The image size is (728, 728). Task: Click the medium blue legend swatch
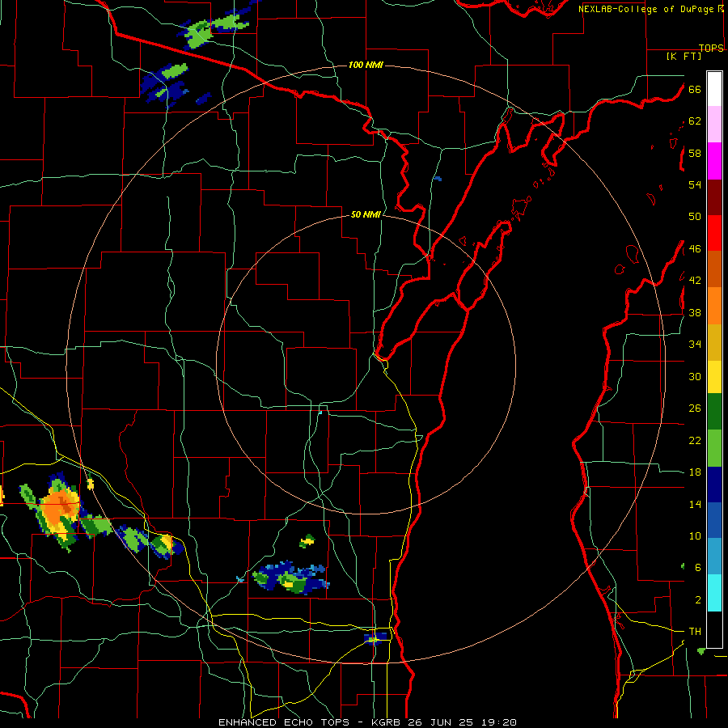click(x=714, y=520)
